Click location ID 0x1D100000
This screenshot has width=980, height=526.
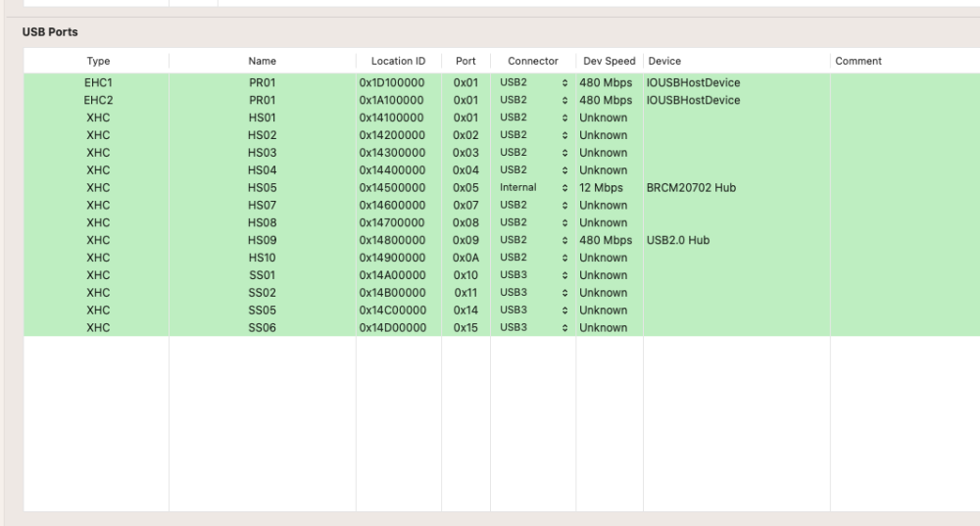click(x=392, y=82)
